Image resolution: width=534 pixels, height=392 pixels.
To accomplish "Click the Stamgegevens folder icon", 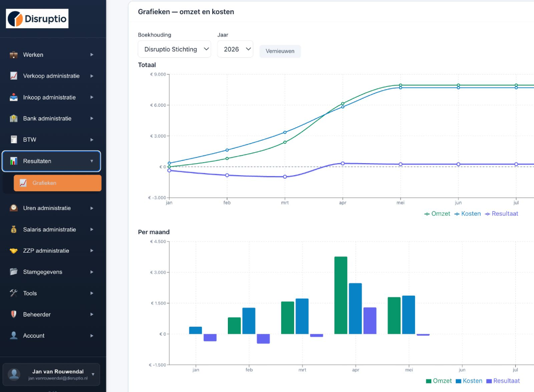I will click(x=14, y=272).
